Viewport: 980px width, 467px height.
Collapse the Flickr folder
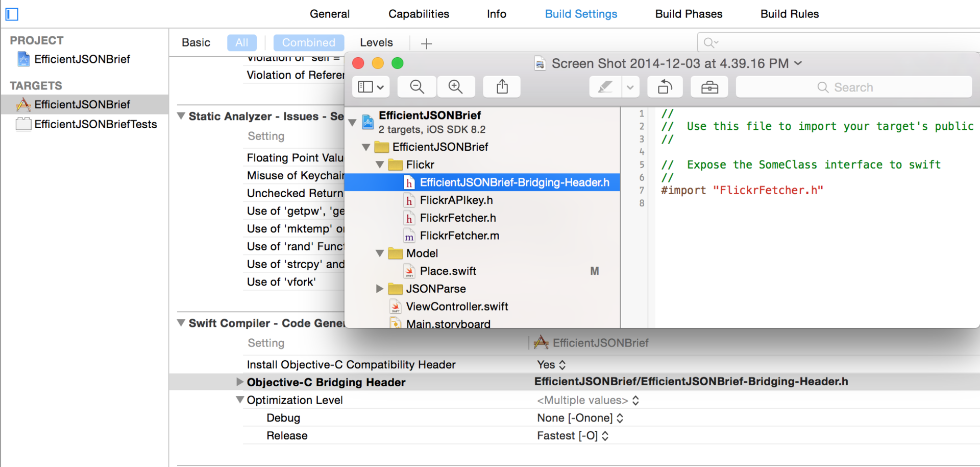pos(380,165)
